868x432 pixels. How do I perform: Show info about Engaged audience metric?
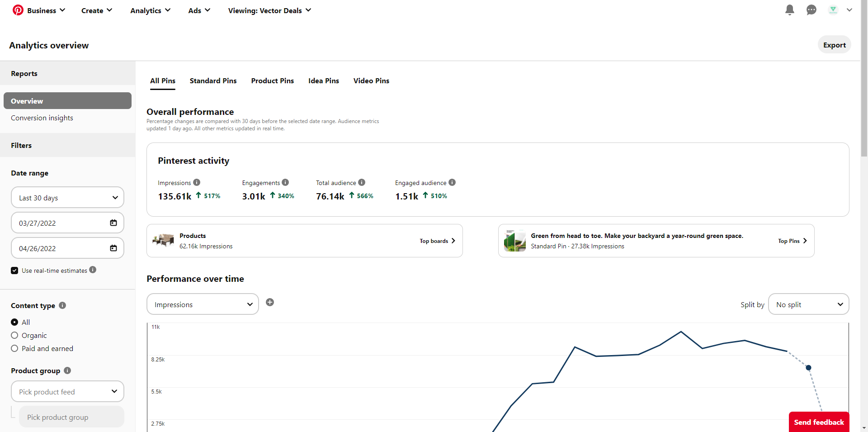pyautogui.click(x=452, y=182)
